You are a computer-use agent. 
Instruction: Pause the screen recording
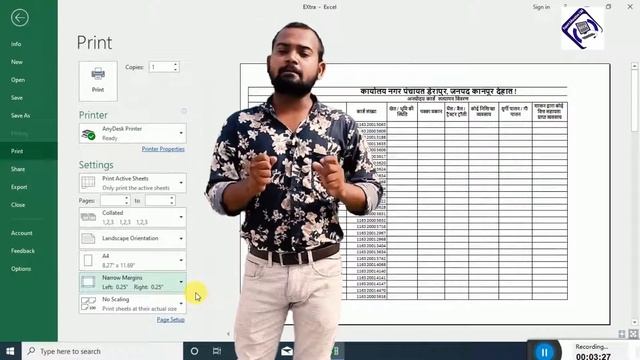pyautogui.click(x=544, y=351)
